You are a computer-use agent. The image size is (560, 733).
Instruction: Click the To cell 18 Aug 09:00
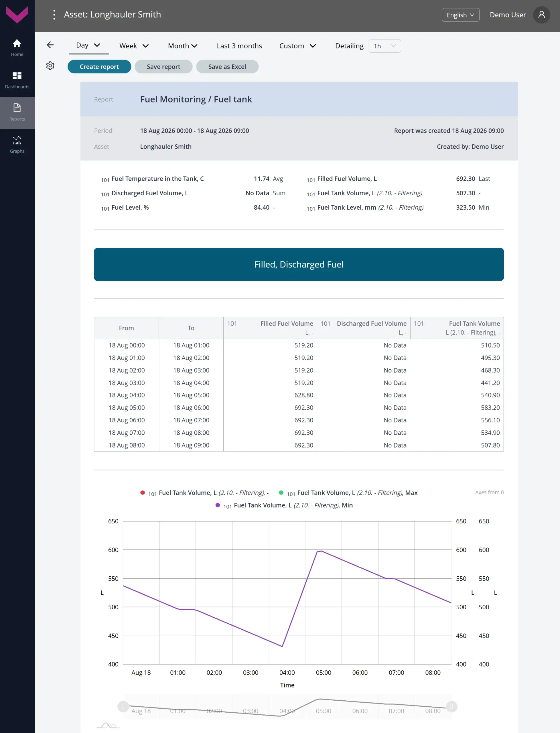coord(191,445)
